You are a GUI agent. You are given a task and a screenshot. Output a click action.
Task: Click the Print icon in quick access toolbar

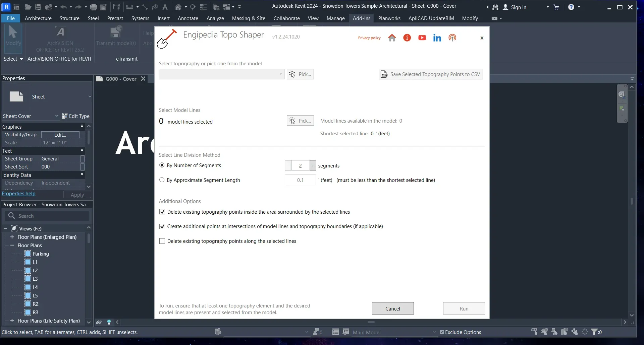94,7
